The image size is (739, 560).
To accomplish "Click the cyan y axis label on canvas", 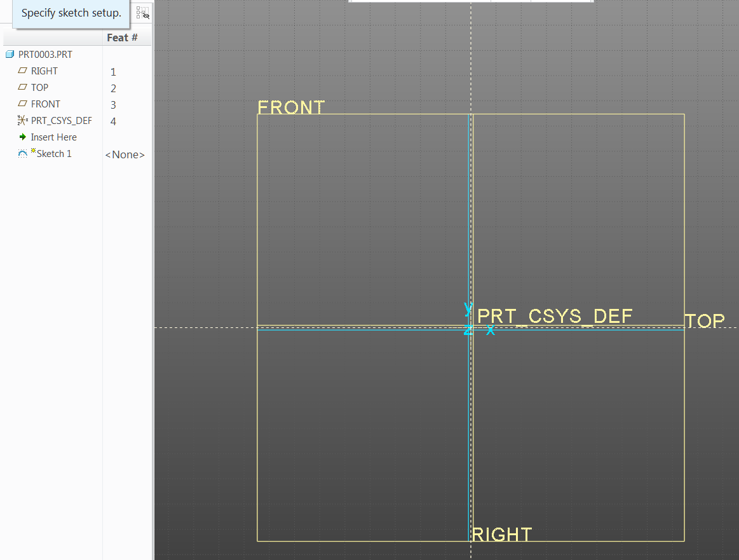I will tap(468, 308).
